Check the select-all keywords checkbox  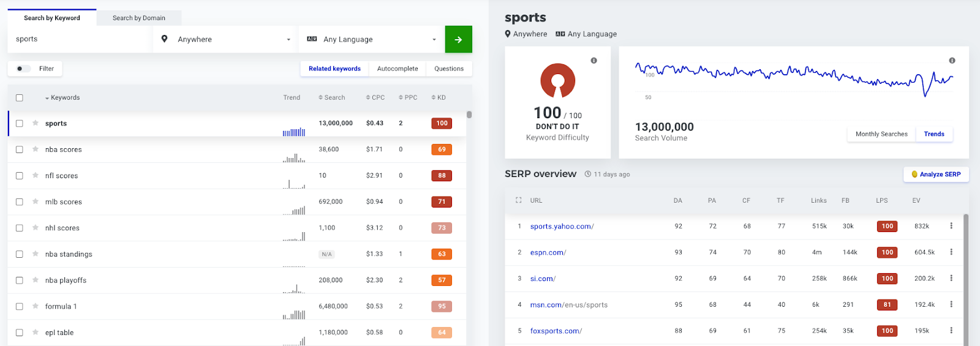coord(20,97)
